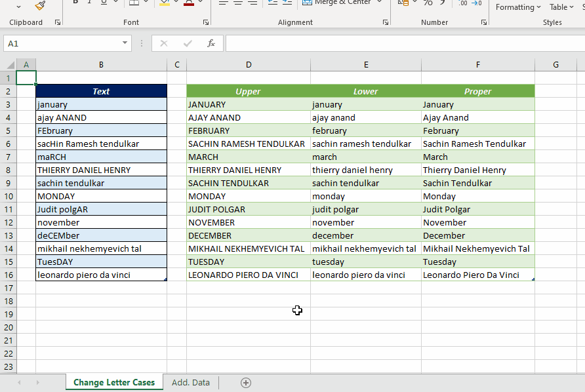Switch to the Add. Data sheet tab
Viewport: 585px width, 392px height.
(x=191, y=382)
